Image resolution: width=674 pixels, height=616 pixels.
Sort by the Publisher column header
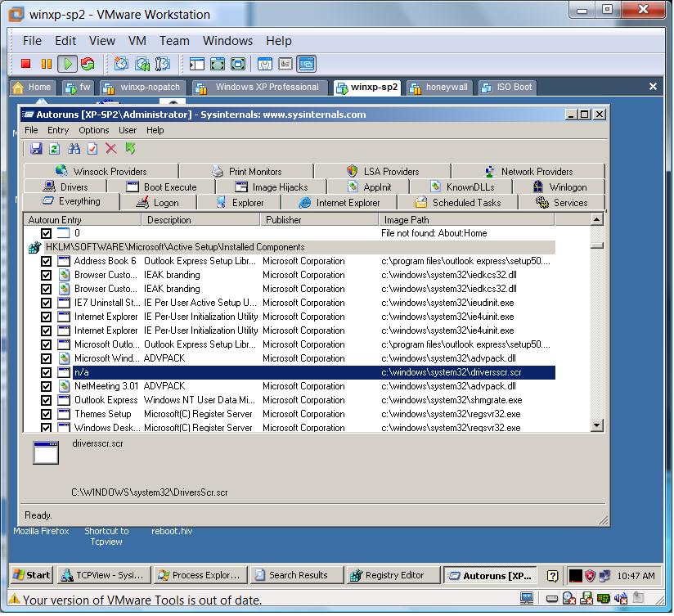[x=319, y=220]
